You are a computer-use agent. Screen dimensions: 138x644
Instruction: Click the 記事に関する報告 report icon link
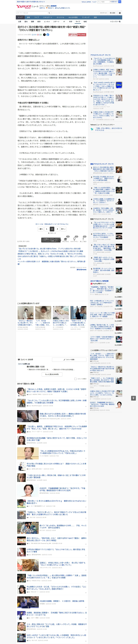23,241
